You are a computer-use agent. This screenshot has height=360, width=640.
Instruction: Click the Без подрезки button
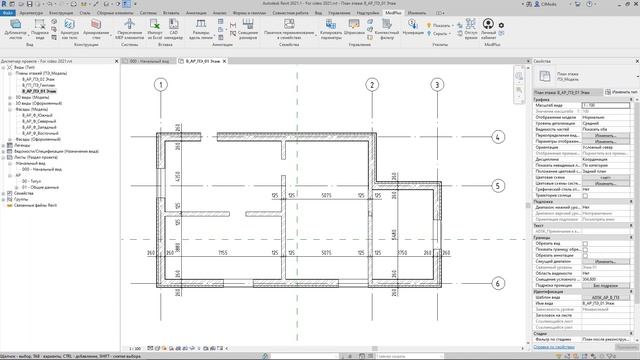[605, 286]
